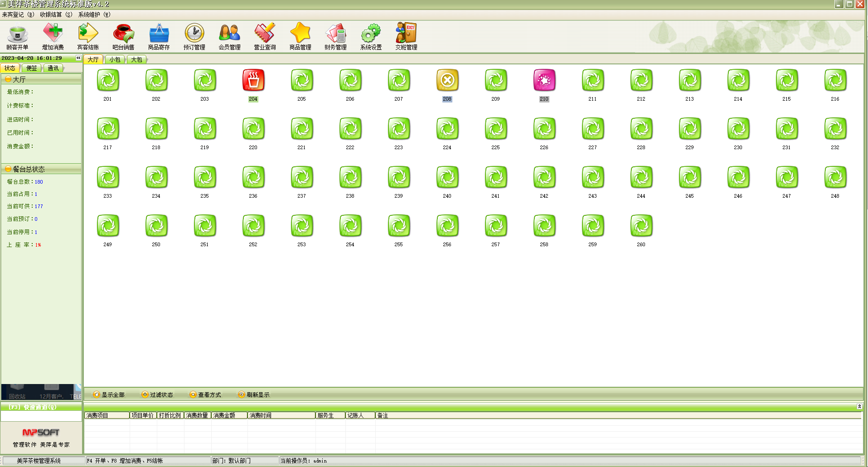The image size is (868, 467).
Task: Click the 记账人 column header
Action: 360,415
